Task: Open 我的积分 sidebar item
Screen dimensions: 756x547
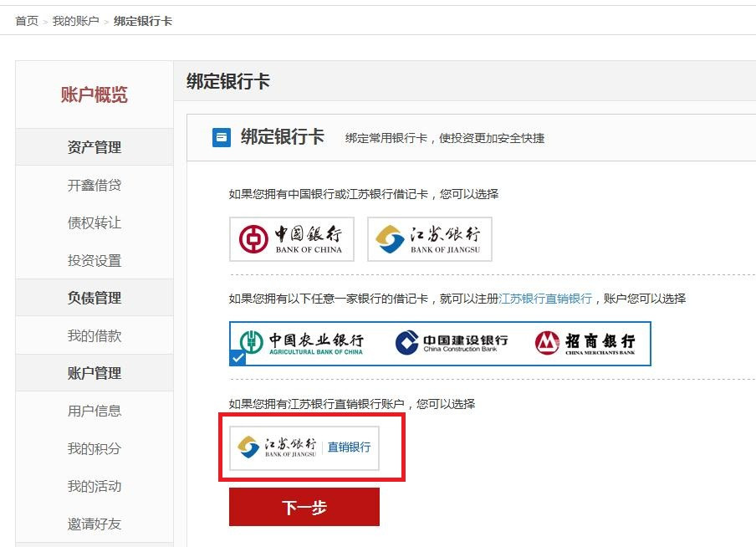Action: click(x=94, y=448)
